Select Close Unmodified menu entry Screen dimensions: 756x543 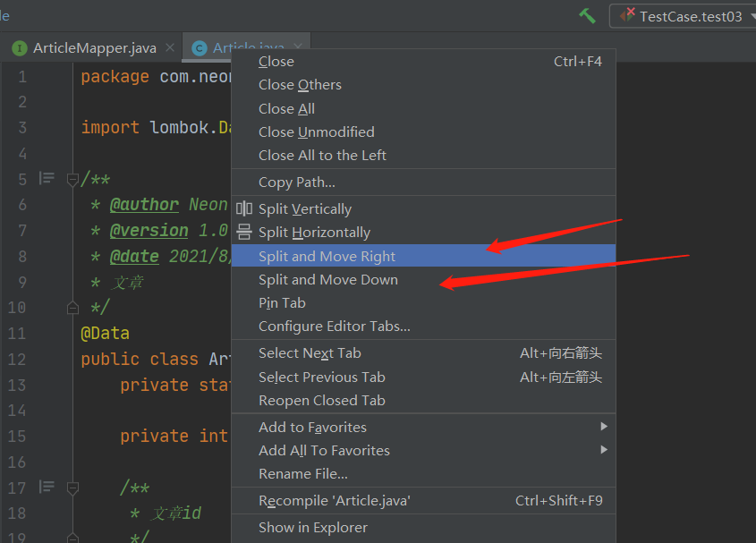(423, 132)
